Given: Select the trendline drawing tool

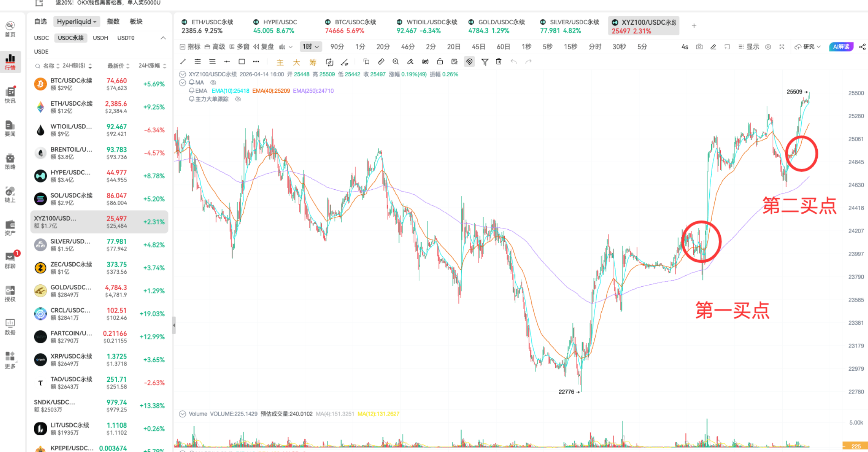Looking at the screenshot, I should 183,62.
